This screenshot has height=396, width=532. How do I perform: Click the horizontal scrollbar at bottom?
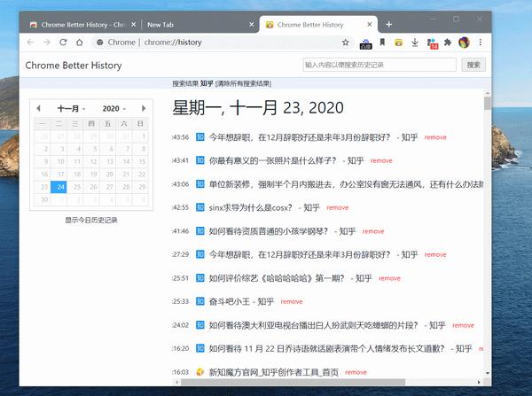293,382
